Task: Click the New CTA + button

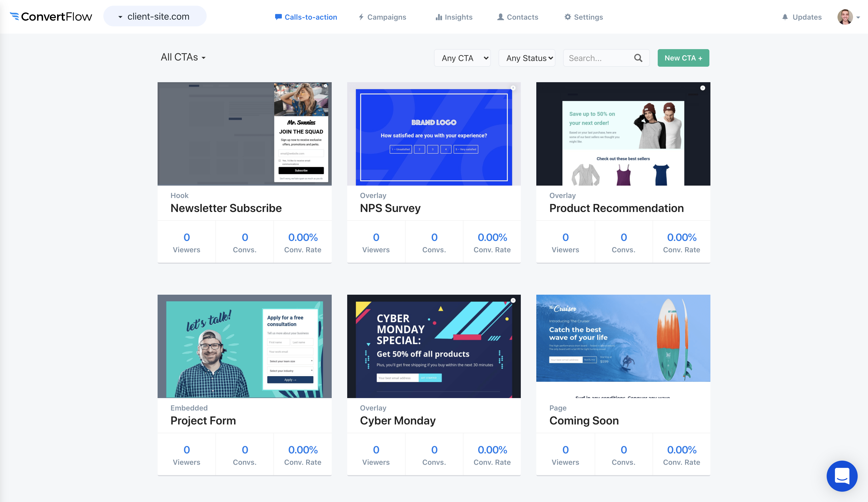Action: click(683, 58)
